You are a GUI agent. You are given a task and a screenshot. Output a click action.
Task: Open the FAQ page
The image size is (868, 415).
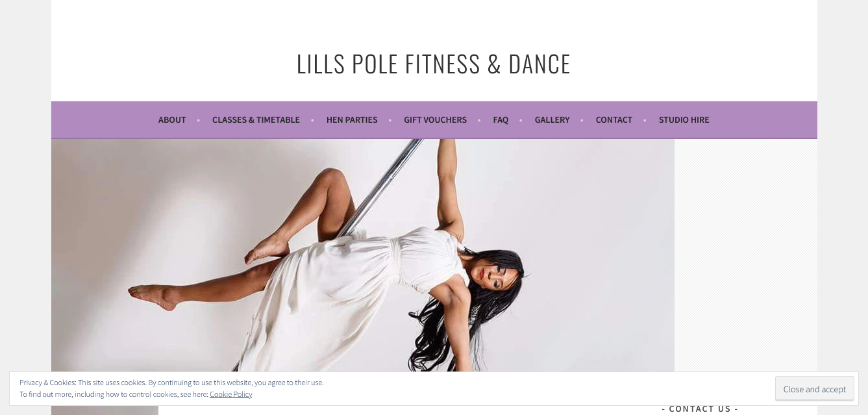point(501,120)
